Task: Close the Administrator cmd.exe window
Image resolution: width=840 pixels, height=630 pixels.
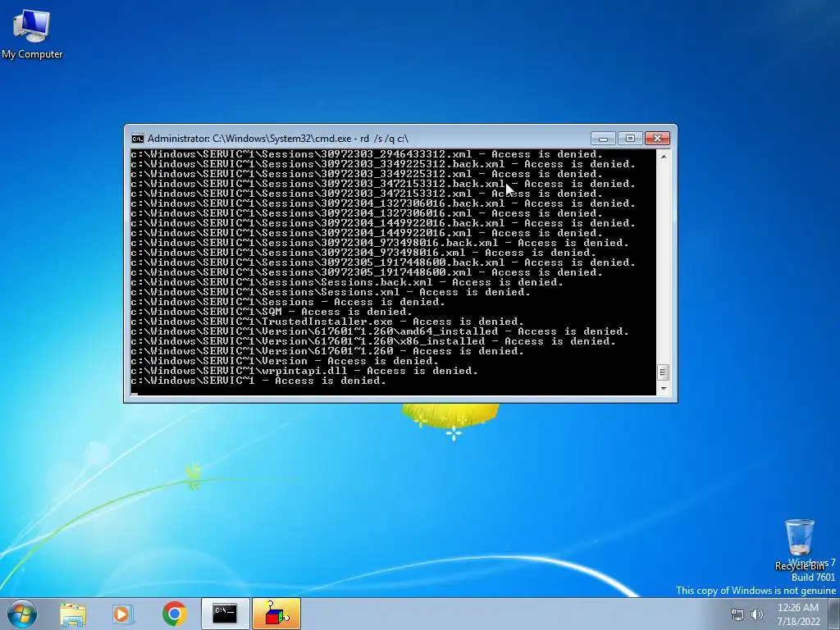Action: tap(657, 138)
